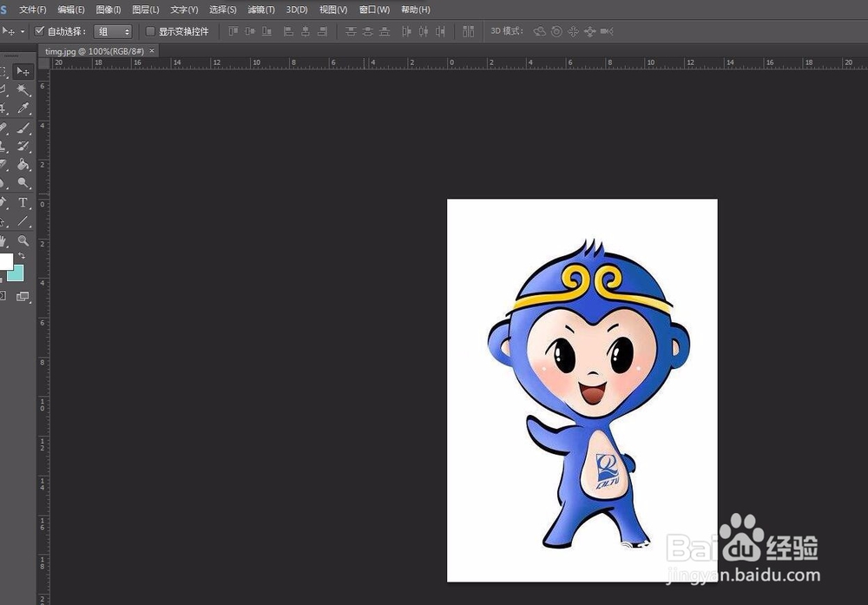Click the blue monkey cartoon image on canvas
This screenshot has width=868, height=605.
tap(589, 393)
